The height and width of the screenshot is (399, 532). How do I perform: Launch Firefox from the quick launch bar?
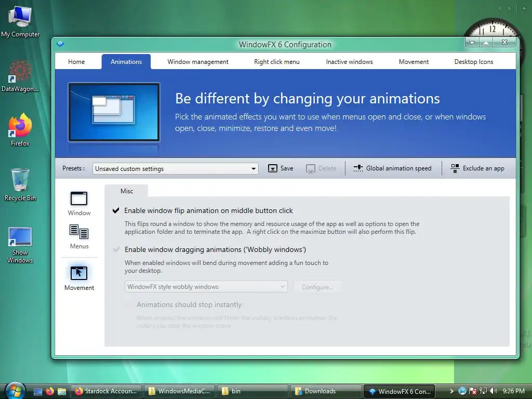pyautogui.click(x=49, y=392)
